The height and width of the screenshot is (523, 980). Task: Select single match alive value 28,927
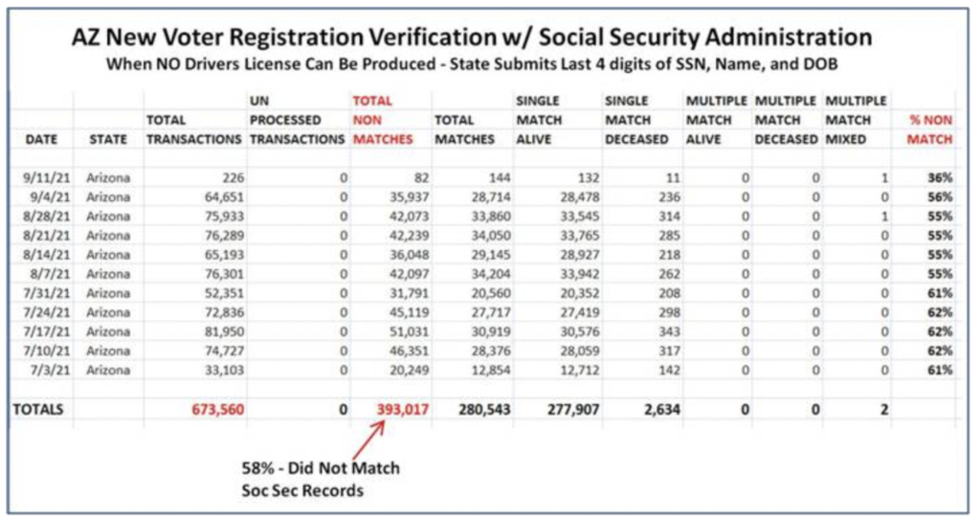point(579,255)
